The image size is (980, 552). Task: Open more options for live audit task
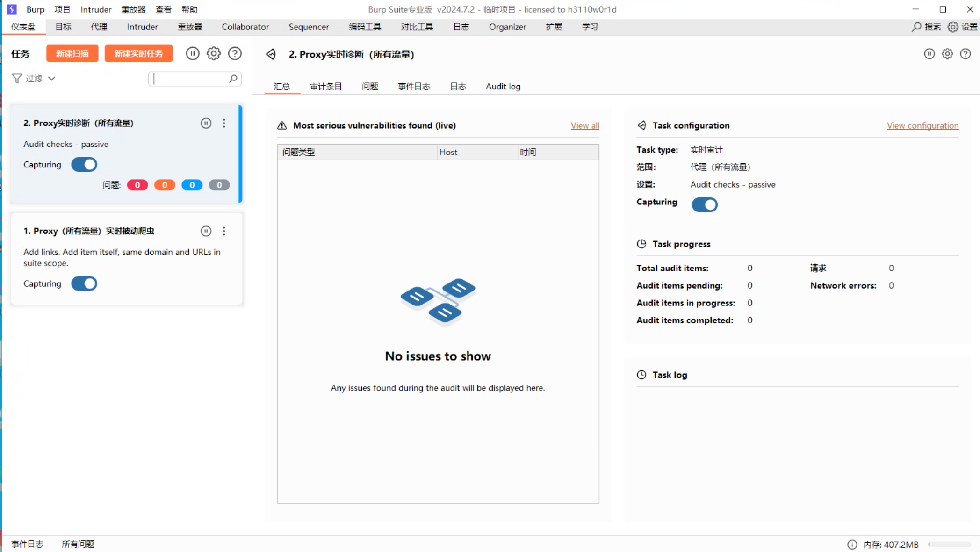[x=224, y=123]
